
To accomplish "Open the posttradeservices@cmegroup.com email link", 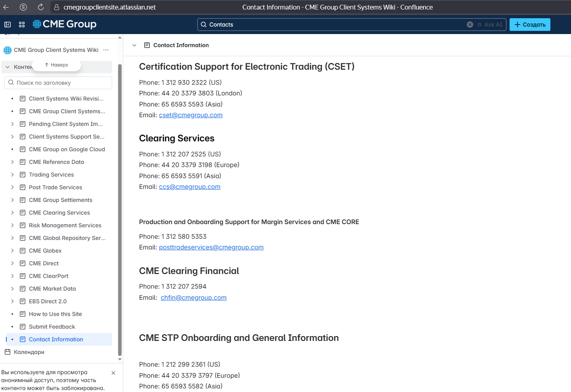I will 211,247.
